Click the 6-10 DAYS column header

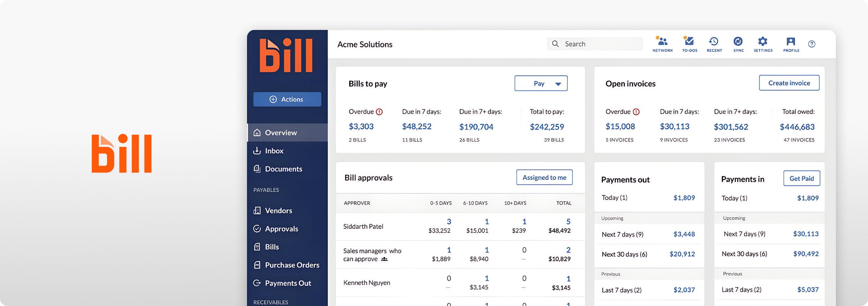[x=475, y=203]
